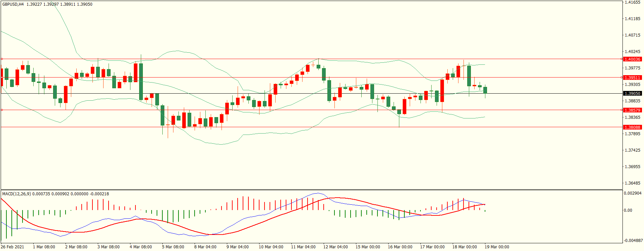Click the 9 Mar 04:00 time label
The image size is (644, 251).
pyautogui.click(x=237, y=247)
